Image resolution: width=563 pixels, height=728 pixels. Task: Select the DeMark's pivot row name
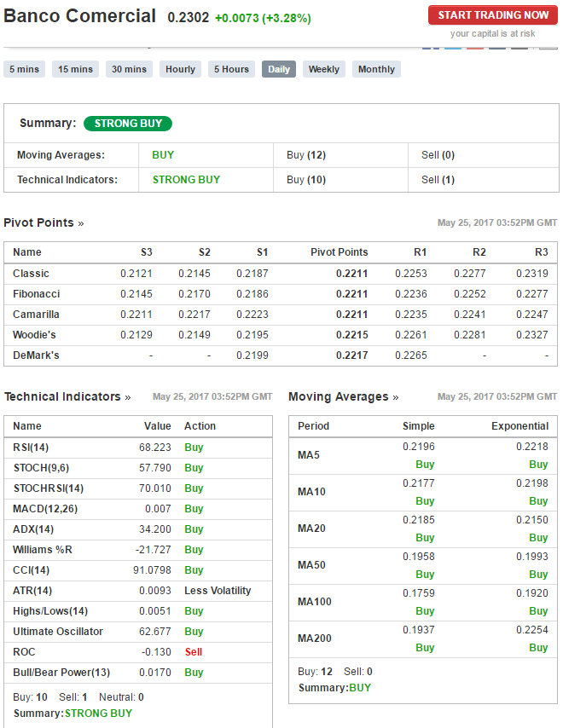36,355
